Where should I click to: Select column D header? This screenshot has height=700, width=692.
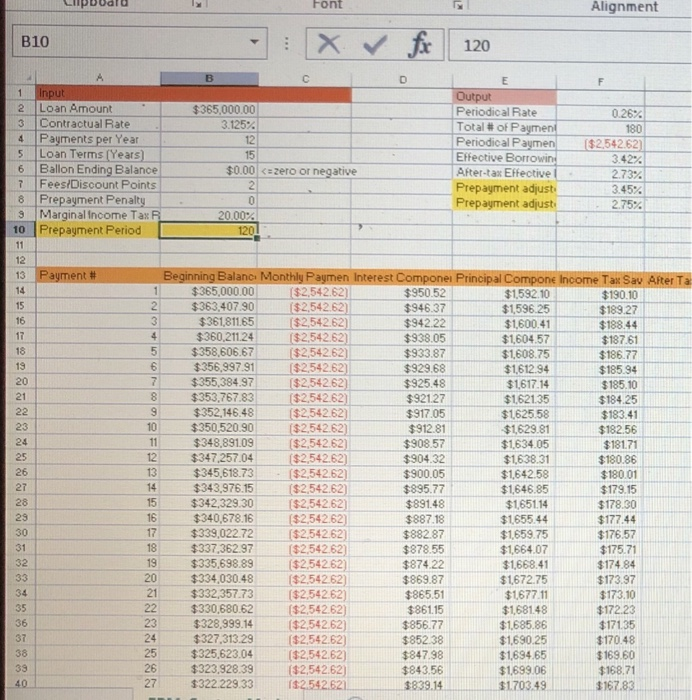click(402, 80)
